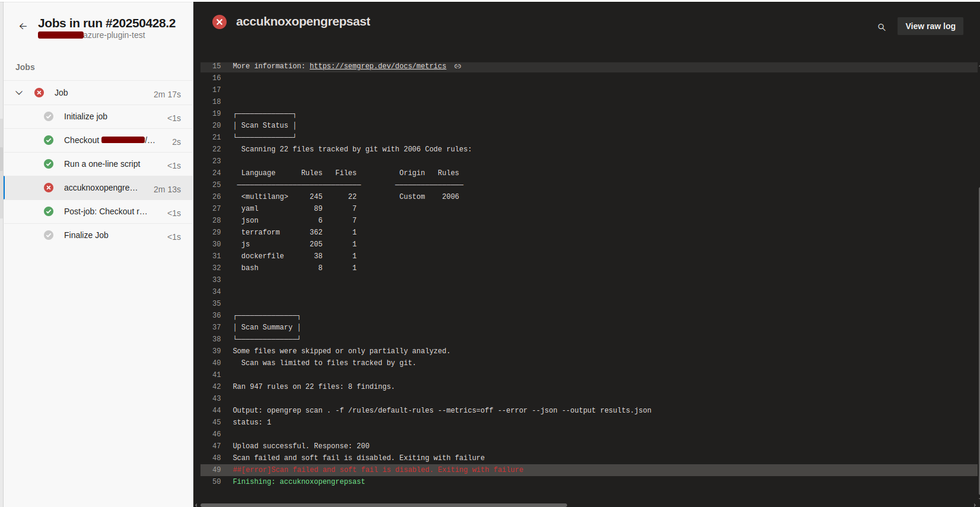Click the horizontal scrollbar of the log
This screenshot has width=980, height=507.
click(x=383, y=505)
